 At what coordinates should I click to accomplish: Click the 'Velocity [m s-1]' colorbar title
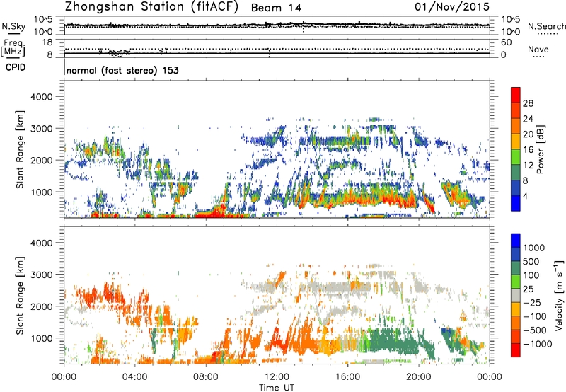click(560, 295)
